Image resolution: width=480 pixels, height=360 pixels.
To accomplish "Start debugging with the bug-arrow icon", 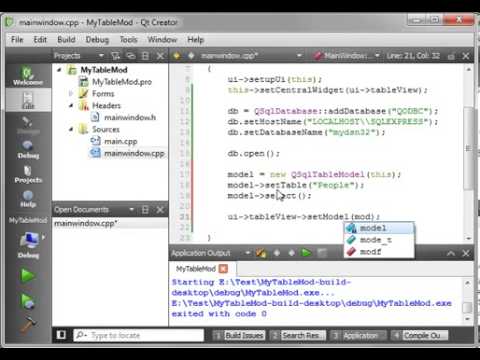I will click(27, 301).
